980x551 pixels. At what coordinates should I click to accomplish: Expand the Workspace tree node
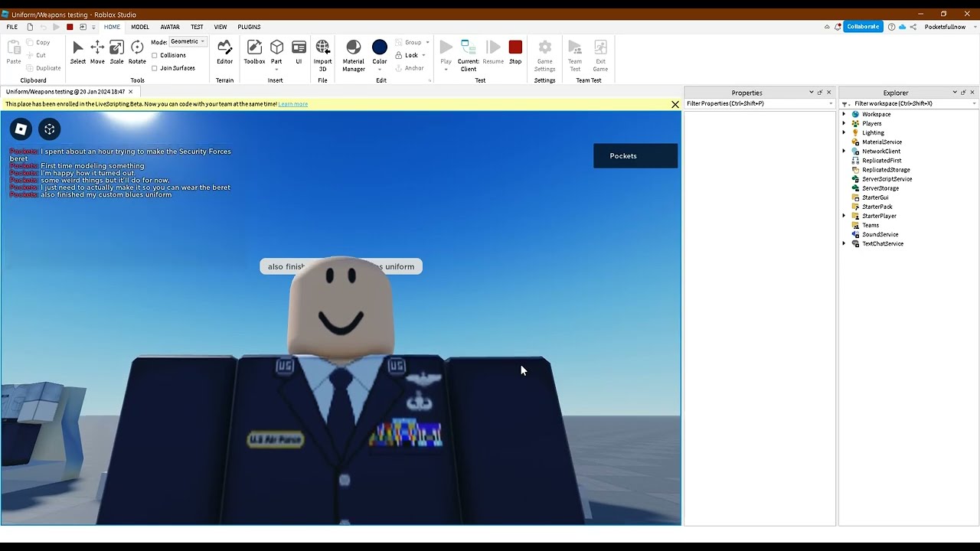[844, 114]
